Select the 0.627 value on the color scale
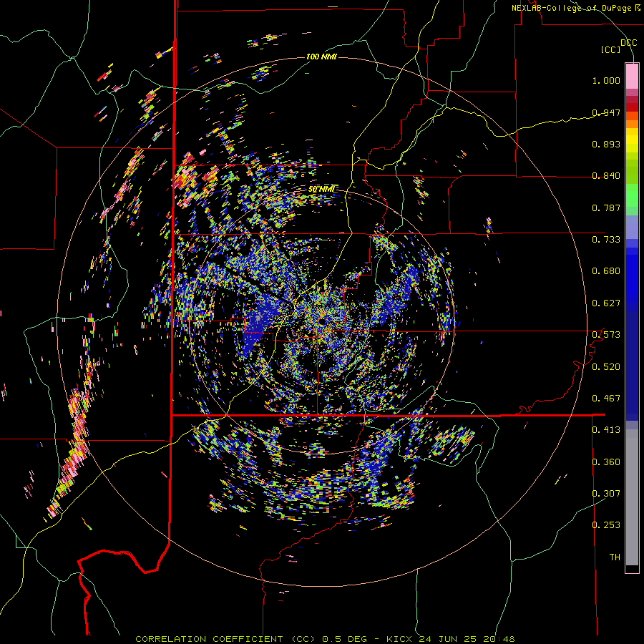The width and height of the screenshot is (644, 644). pos(606,303)
